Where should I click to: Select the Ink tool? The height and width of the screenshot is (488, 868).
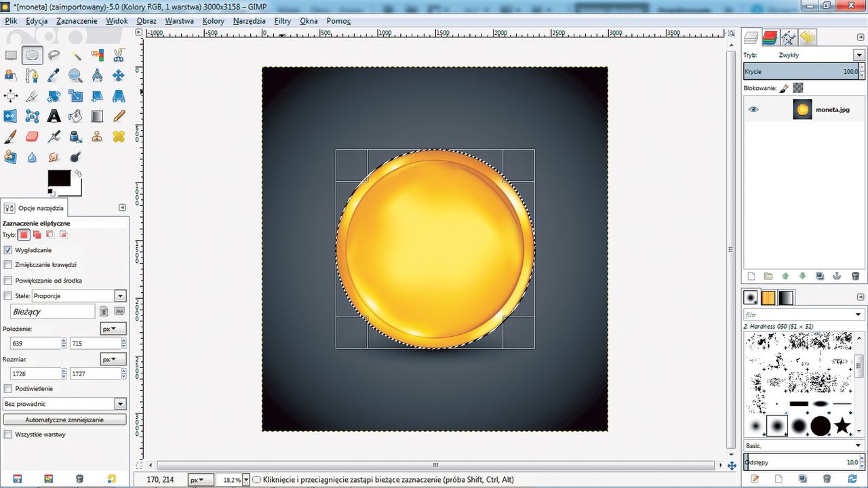tap(75, 136)
